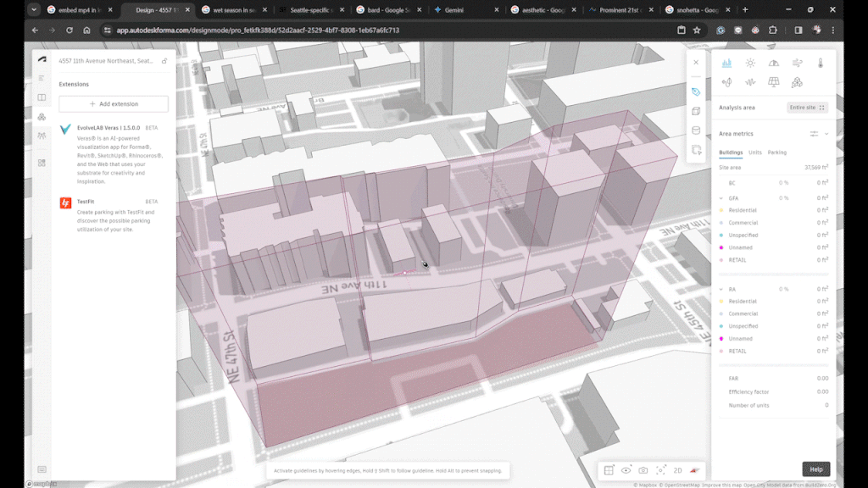The width and height of the screenshot is (868, 488).
Task: Open the Noise analysis waveform icon
Action: [x=750, y=82]
